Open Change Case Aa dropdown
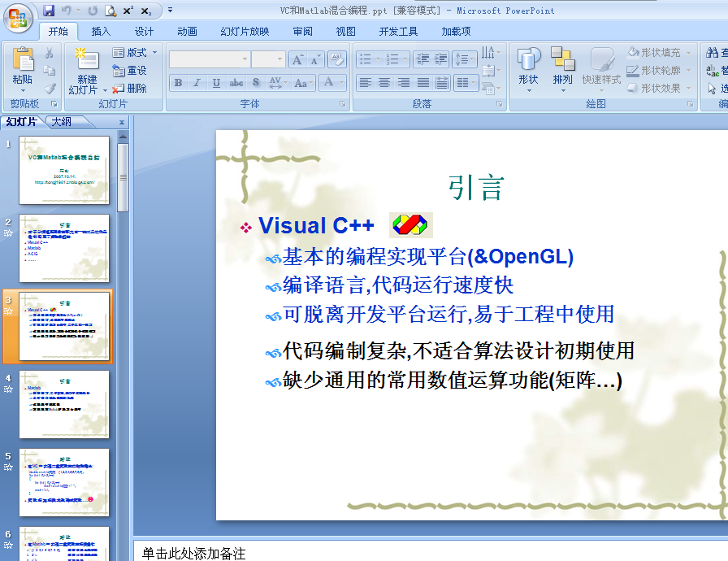The width and height of the screenshot is (728, 561). pos(304,83)
